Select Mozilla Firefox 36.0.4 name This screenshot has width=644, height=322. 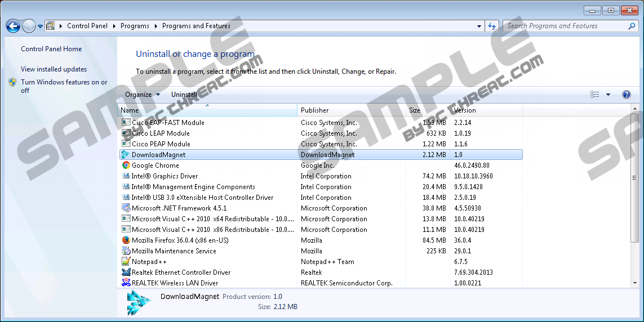(180, 240)
